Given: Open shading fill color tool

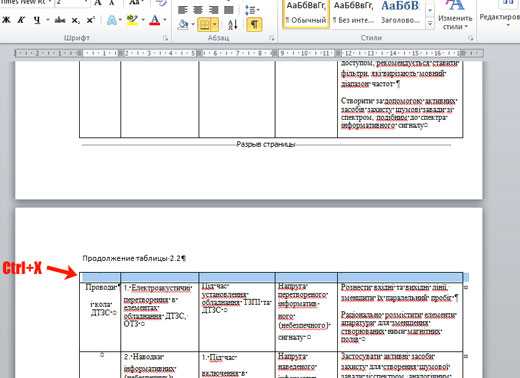Looking at the screenshot, I should click(x=183, y=25).
